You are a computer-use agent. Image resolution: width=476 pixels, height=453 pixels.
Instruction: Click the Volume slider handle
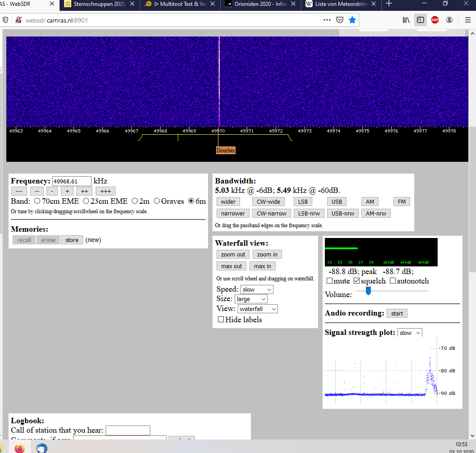tap(368, 291)
